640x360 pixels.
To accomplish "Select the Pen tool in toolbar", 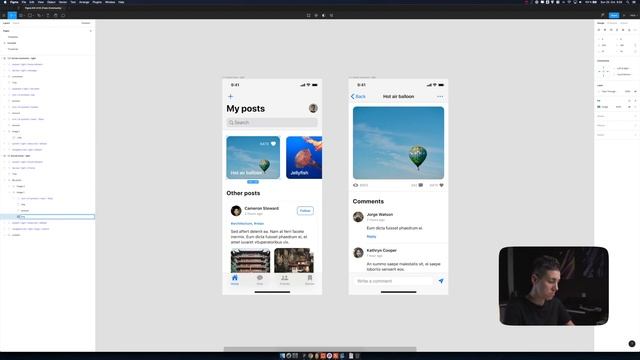I will point(39,16).
